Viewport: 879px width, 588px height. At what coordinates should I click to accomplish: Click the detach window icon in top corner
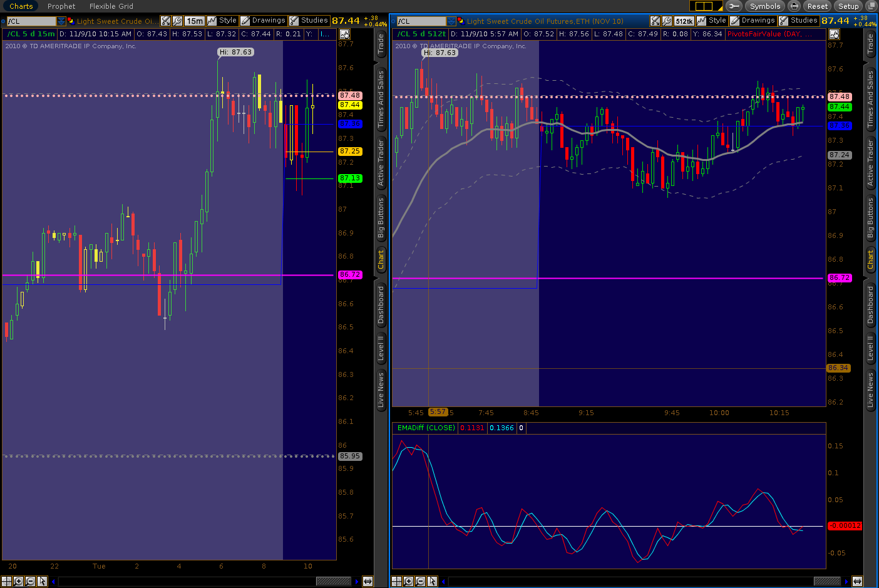point(871,6)
